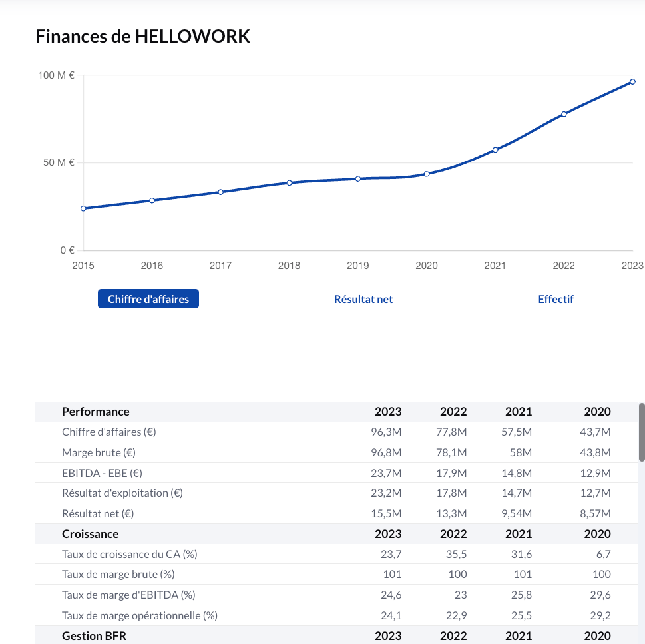Select the Chiffre d'affaires chart tab
The width and height of the screenshot is (645, 644).
coord(148,299)
